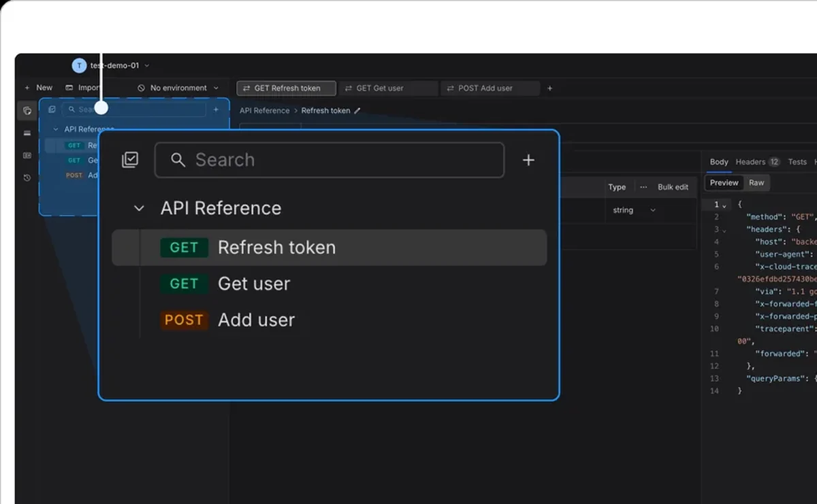Click the "method": "GET" line in the response
The width and height of the screenshot is (817, 504).
[781, 217]
